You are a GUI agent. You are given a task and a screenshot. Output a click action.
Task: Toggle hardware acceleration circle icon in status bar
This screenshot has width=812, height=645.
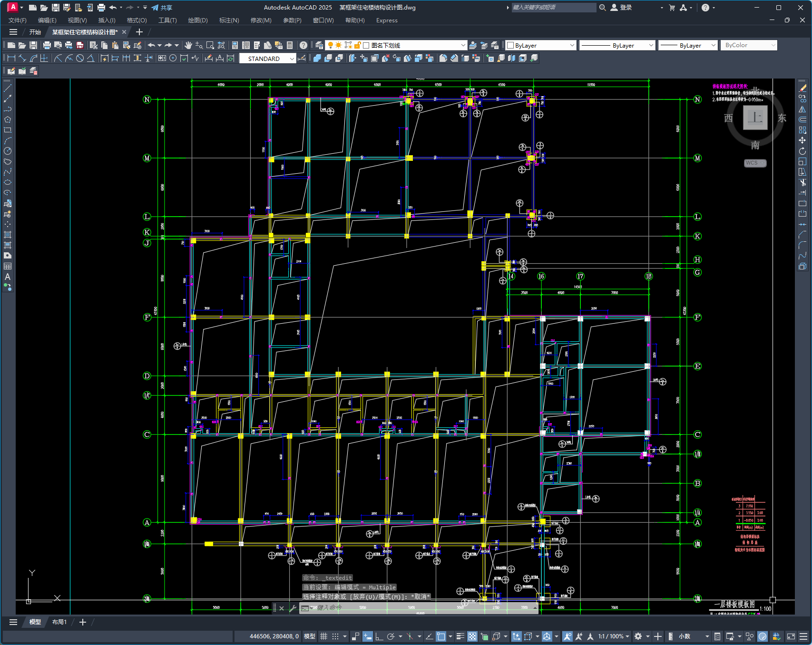point(763,636)
